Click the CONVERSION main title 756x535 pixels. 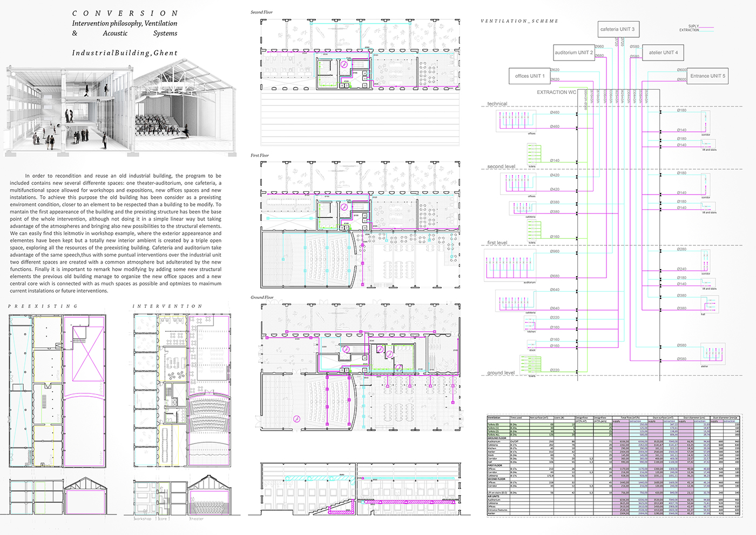coord(125,13)
